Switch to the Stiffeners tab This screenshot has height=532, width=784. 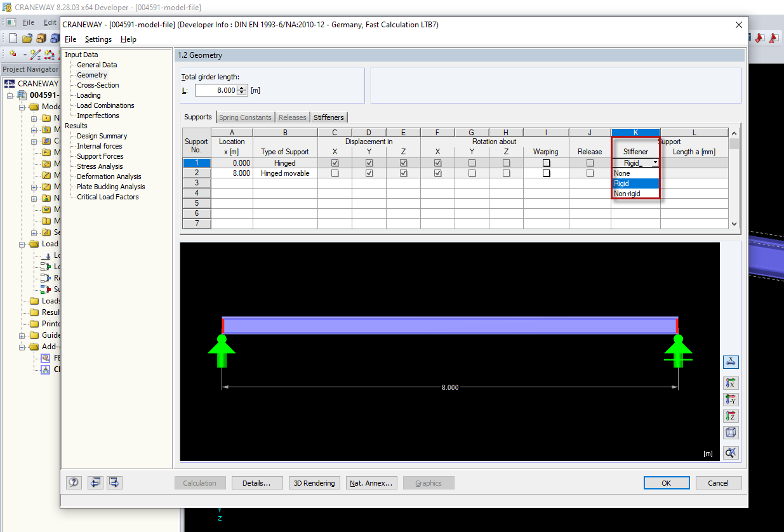click(x=329, y=117)
